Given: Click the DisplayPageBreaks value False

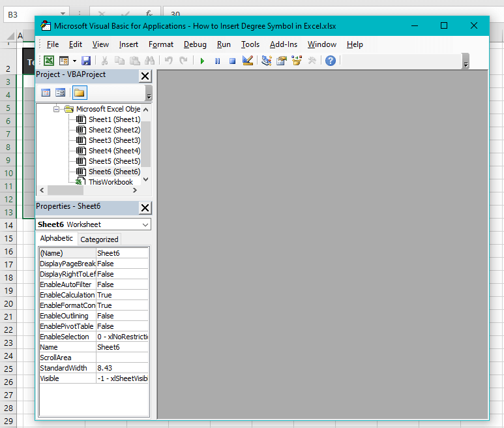Looking at the screenshot, I should click(x=122, y=264).
